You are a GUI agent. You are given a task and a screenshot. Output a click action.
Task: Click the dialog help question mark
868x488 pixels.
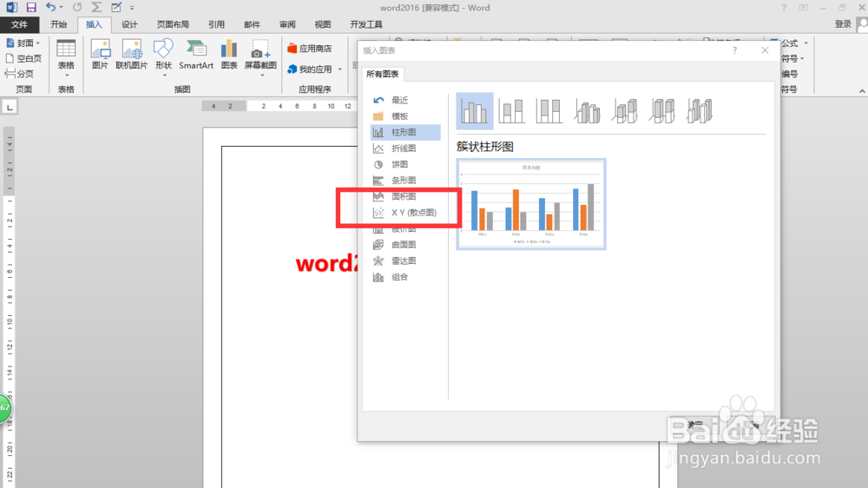point(734,50)
